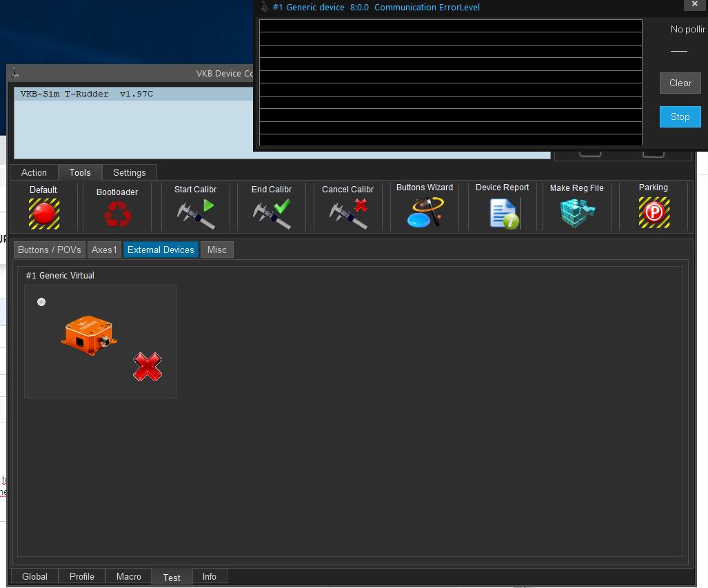Finish calibration with the End Calibr icon

[272, 214]
